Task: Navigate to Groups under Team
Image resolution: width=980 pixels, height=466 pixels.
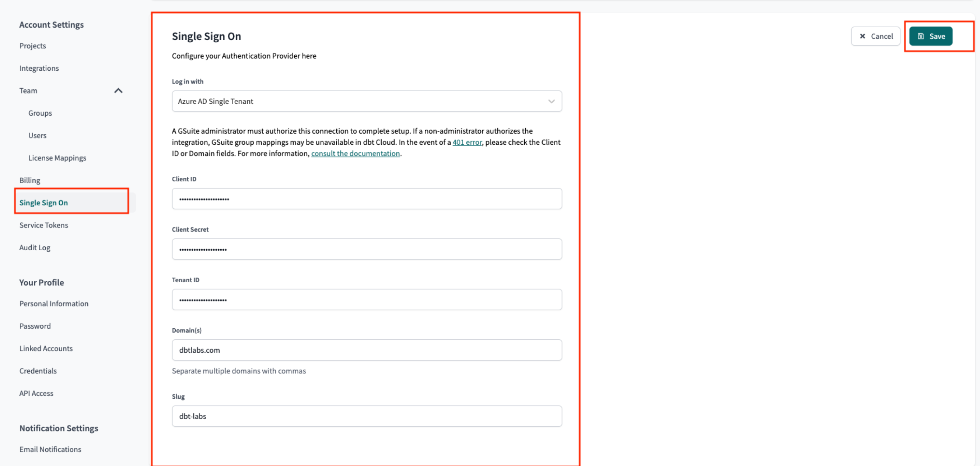Action: 40,112
